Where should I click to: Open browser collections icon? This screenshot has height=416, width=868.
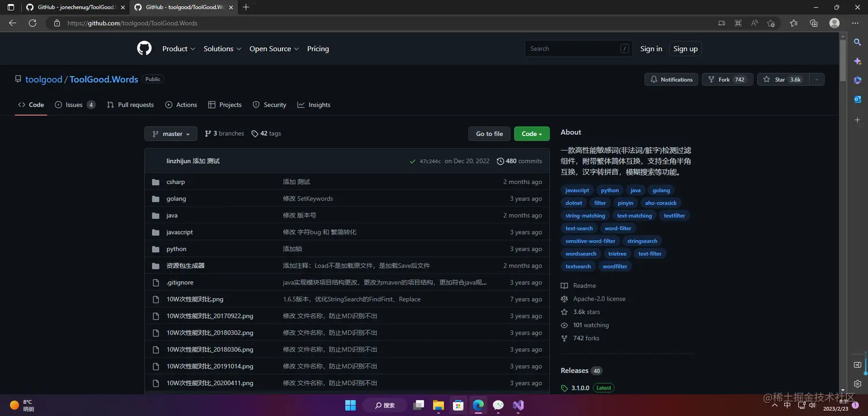click(813, 23)
